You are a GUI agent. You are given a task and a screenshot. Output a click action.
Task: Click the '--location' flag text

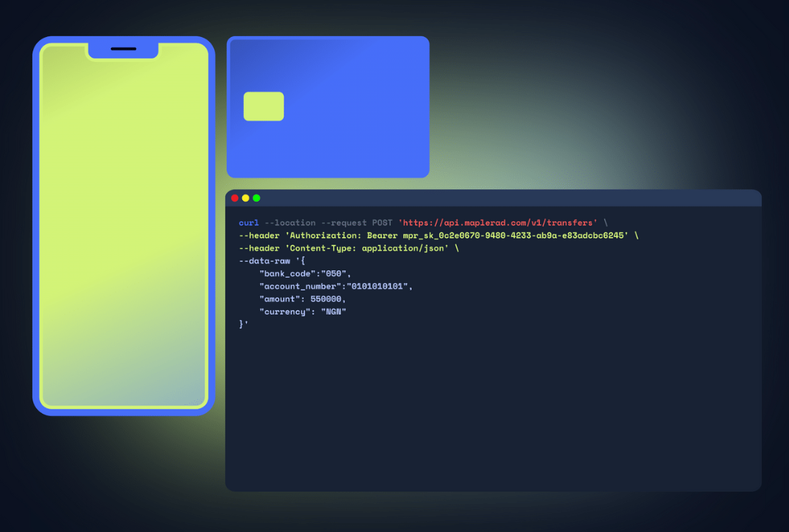(x=290, y=222)
